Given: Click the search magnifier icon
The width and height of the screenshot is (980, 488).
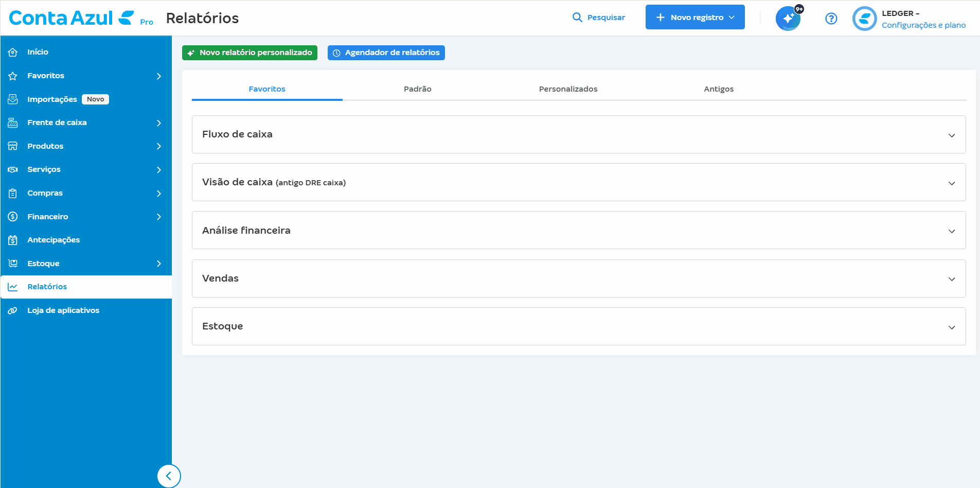Looking at the screenshot, I should [577, 18].
